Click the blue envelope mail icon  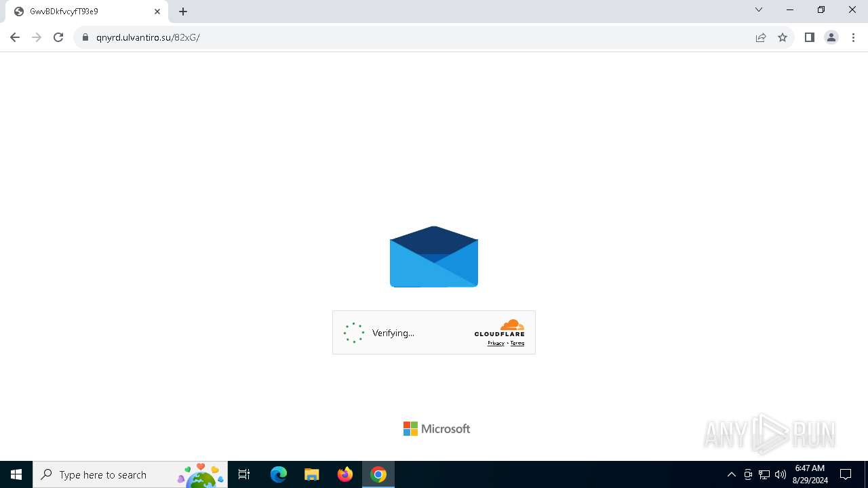(434, 257)
